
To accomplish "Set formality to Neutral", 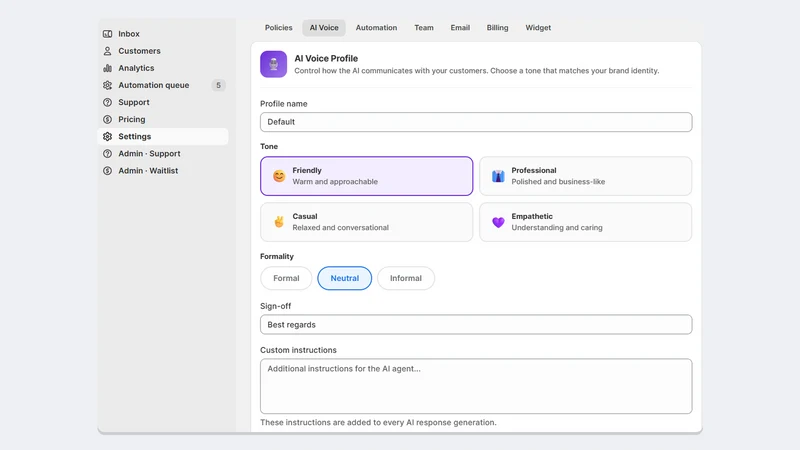I will tap(344, 278).
